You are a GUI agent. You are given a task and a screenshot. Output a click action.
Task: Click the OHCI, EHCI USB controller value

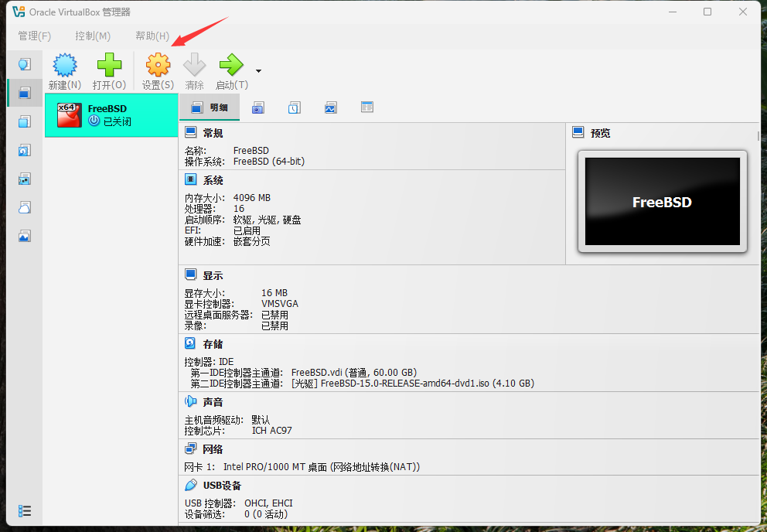tap(268, 503)
